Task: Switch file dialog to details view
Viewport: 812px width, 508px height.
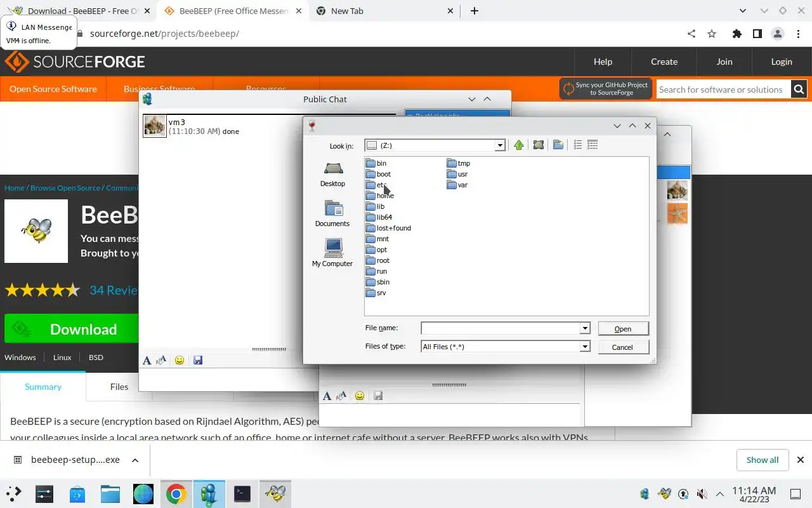Action: [x=593, y=145]
